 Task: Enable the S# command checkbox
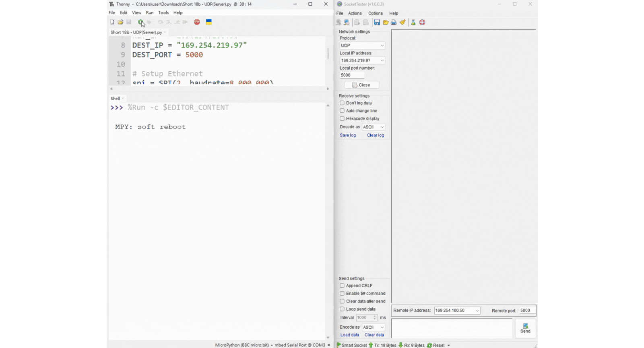342,294
